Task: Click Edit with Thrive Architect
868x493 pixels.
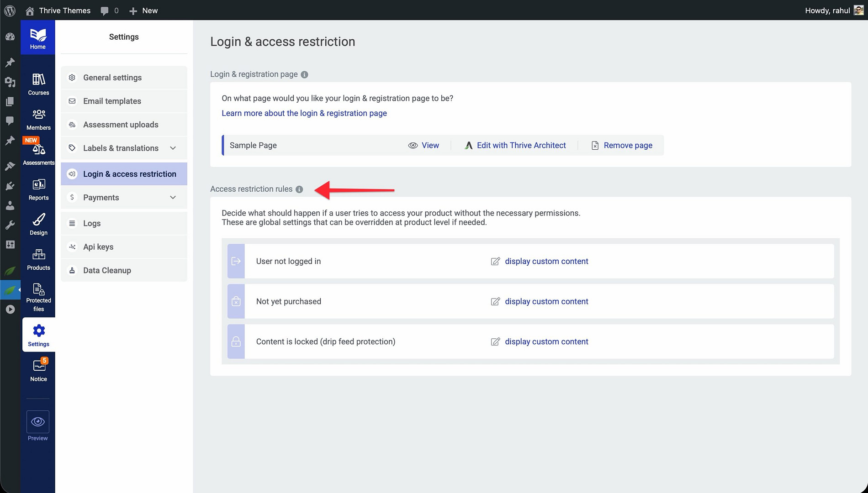Action: [x=521, y=145]
